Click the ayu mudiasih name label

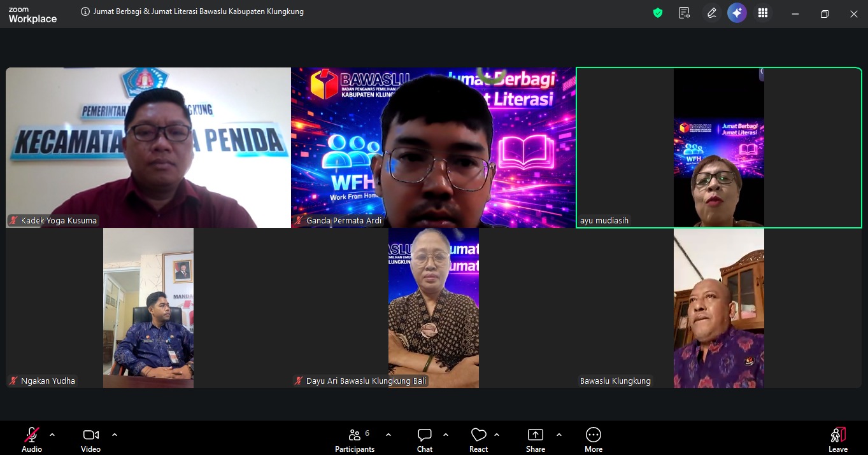pos(604,221)
